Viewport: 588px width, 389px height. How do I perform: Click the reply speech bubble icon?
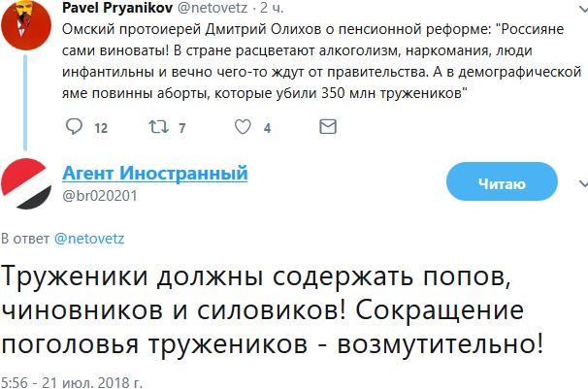pyautogui.click(x=75, y=126)
